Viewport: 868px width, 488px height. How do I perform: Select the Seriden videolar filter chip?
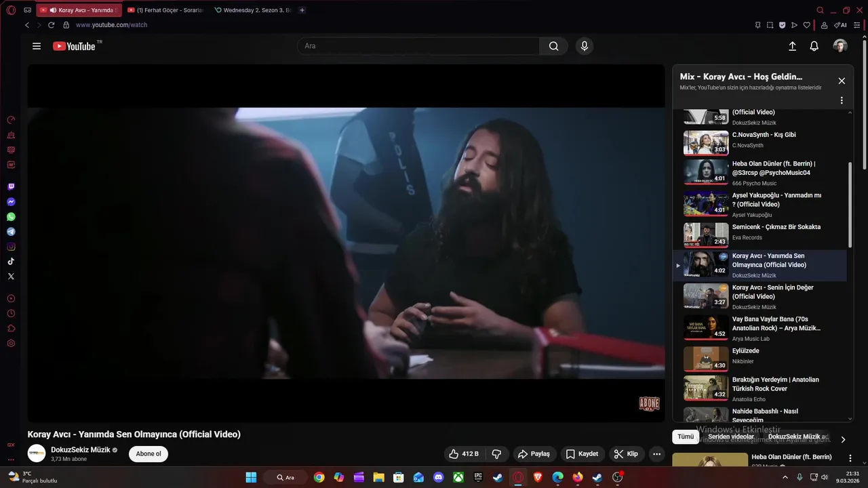click(731, 436)
